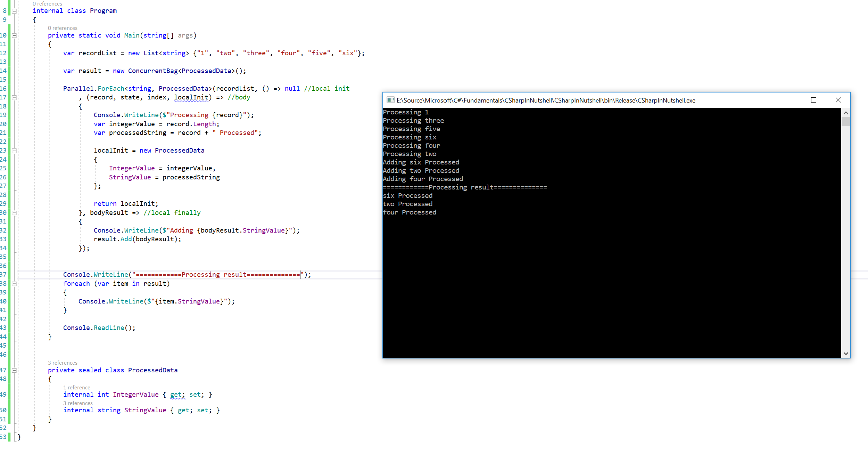Collapse the local finally lambda at line 30
Screen dimensions: 868x453
point(14,213)
